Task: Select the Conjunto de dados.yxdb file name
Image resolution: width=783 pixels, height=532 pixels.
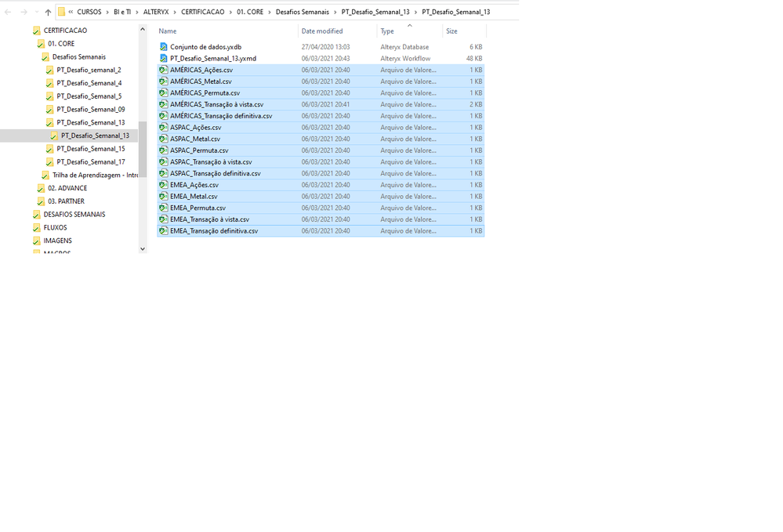Action: click(205, 47)
